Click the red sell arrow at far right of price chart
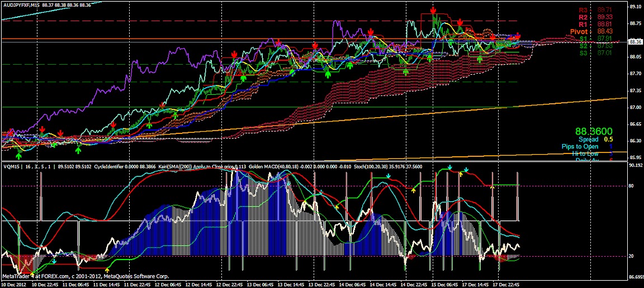This screenshot has width=644, height=288. point(518,36)
